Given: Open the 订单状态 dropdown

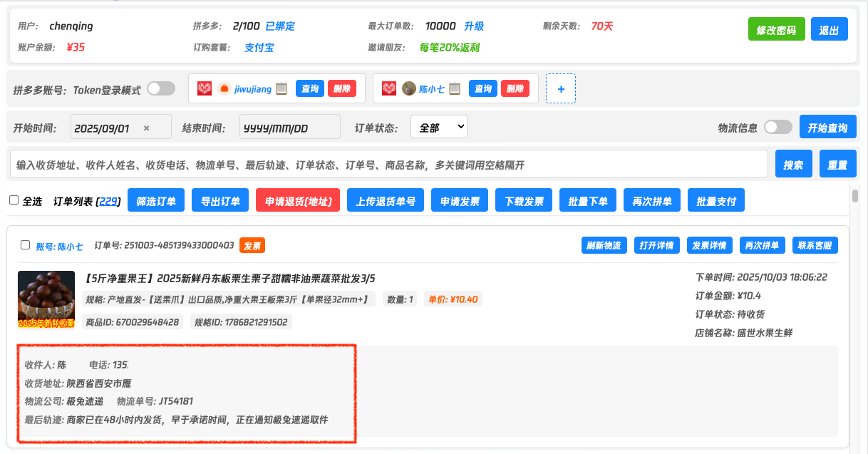Looking at the screenshot, I should [x=438, y=128].
